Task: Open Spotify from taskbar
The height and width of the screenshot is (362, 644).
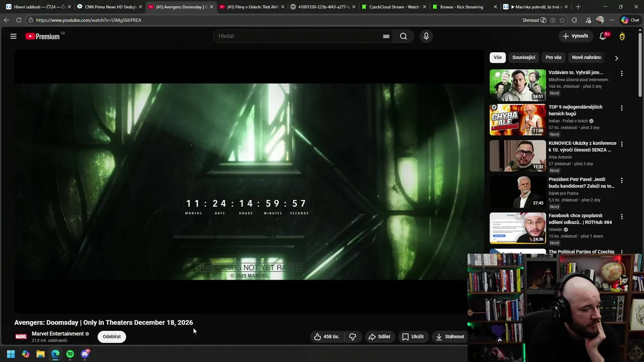Action: [x=70, y=354]
